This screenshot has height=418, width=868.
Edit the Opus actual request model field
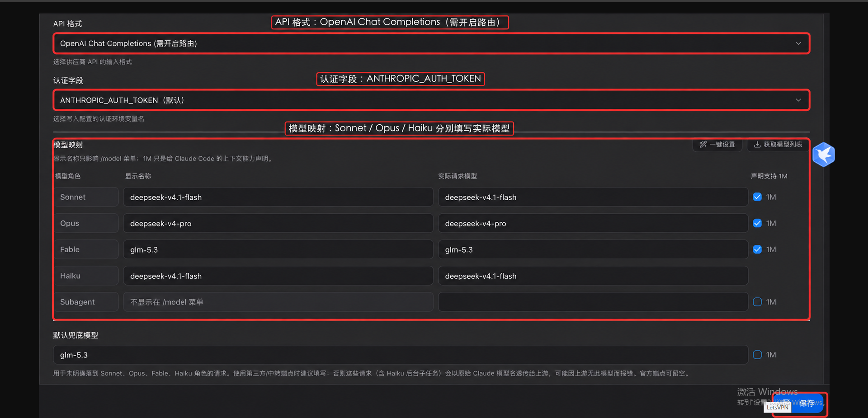(593, 223)
